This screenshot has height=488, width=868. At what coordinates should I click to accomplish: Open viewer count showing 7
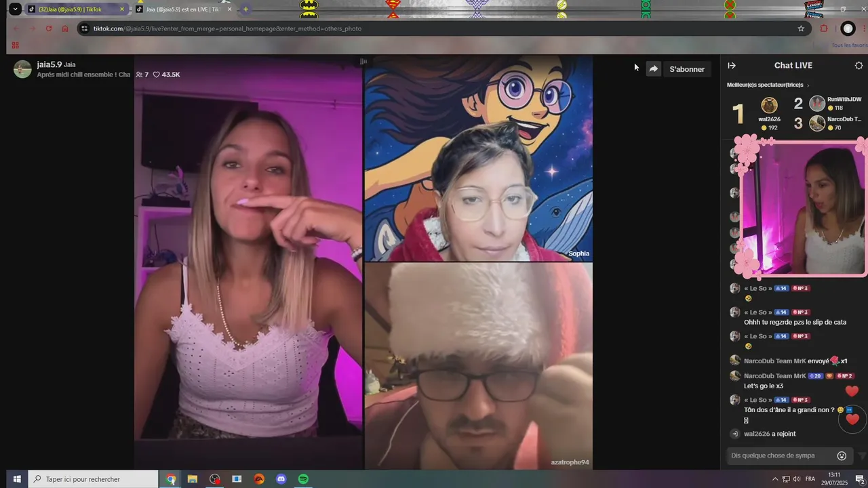click(142, 75)
